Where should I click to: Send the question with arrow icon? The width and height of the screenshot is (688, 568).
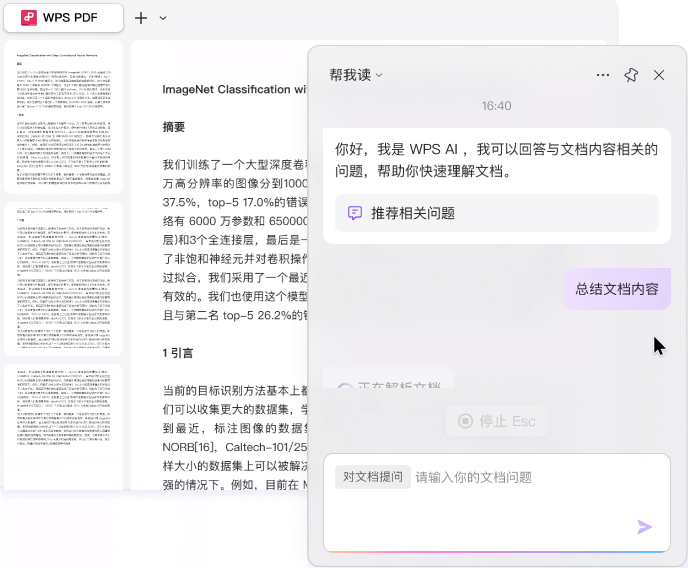pyautogui.click(x=644, y=527)
